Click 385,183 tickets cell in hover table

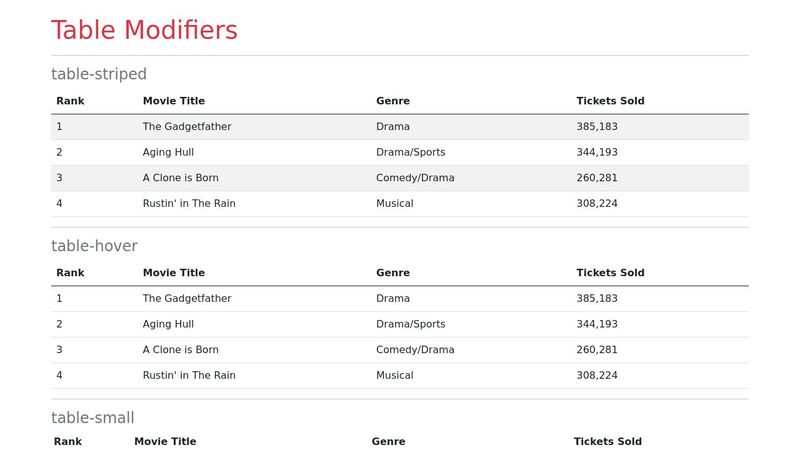coord(597,299)
